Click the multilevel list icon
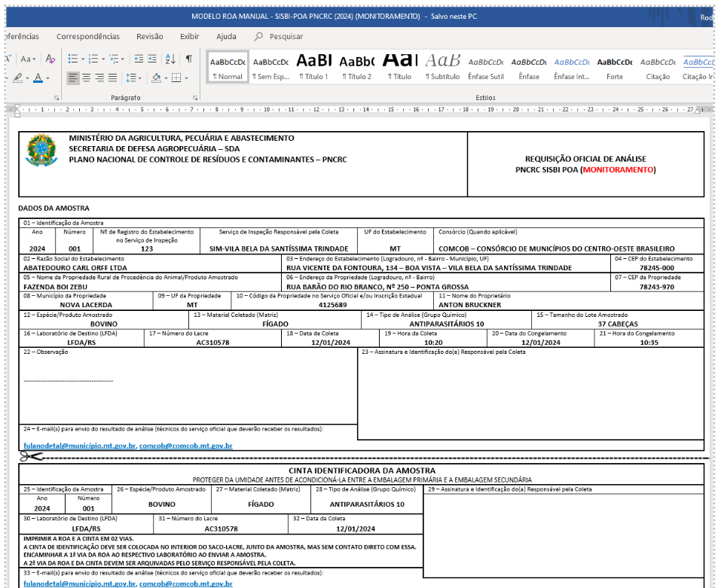This screenshot has height=588, width=718. click(x=114, y=59)
